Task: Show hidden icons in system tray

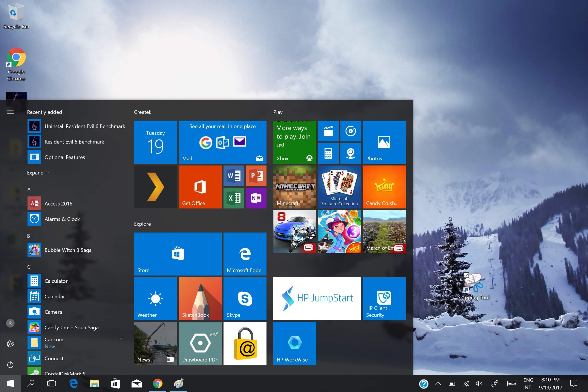Action: [x=438, y=383]
